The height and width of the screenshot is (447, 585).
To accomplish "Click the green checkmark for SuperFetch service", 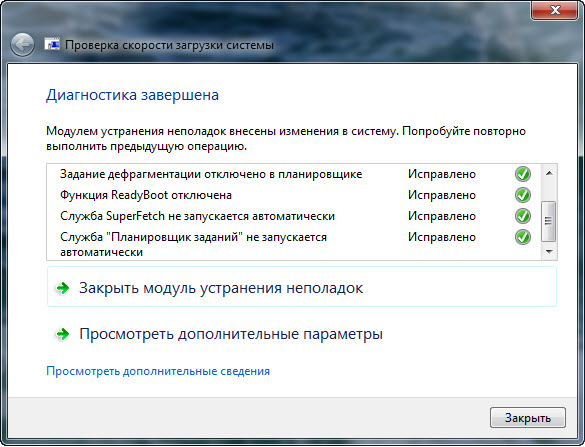I will pos(523,216).
